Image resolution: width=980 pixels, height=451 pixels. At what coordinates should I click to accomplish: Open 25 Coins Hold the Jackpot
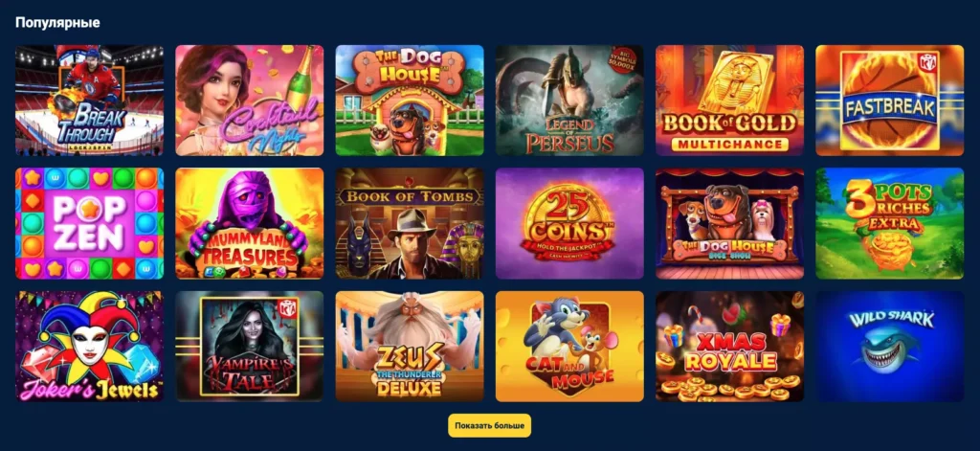click(569, 223)
